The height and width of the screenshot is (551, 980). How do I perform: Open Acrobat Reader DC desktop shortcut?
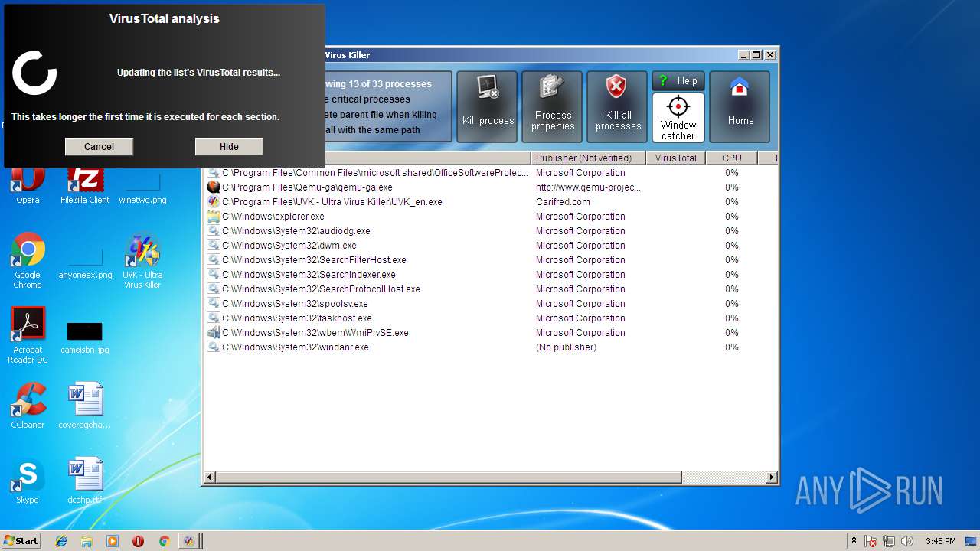point(28,335)
